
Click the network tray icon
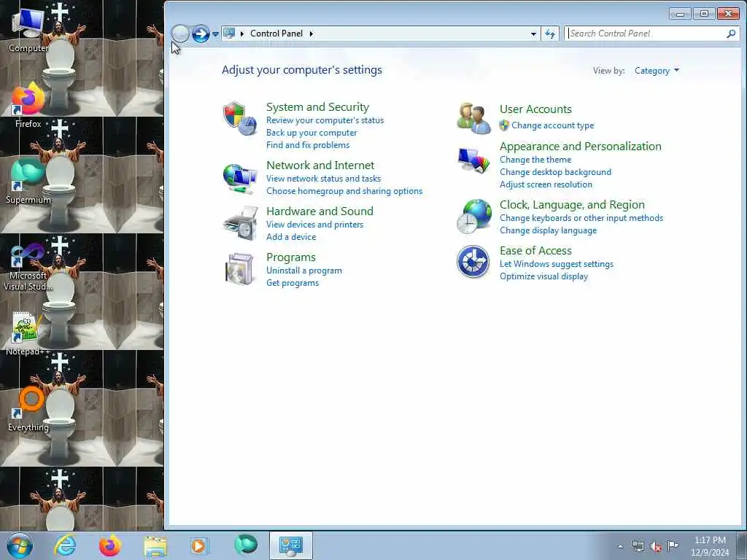tap(638, 547)
